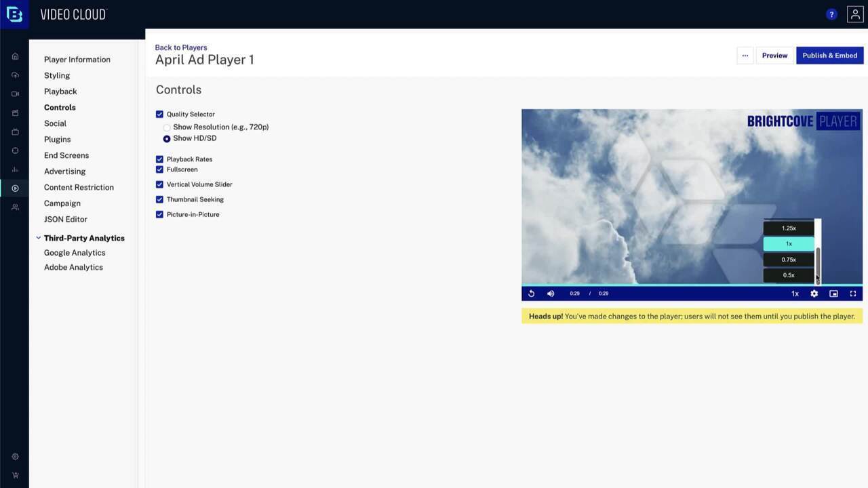This screenshot has width=868, height=488.
Task: Open the help question mark icon
Action: click(x=831, y=14)
